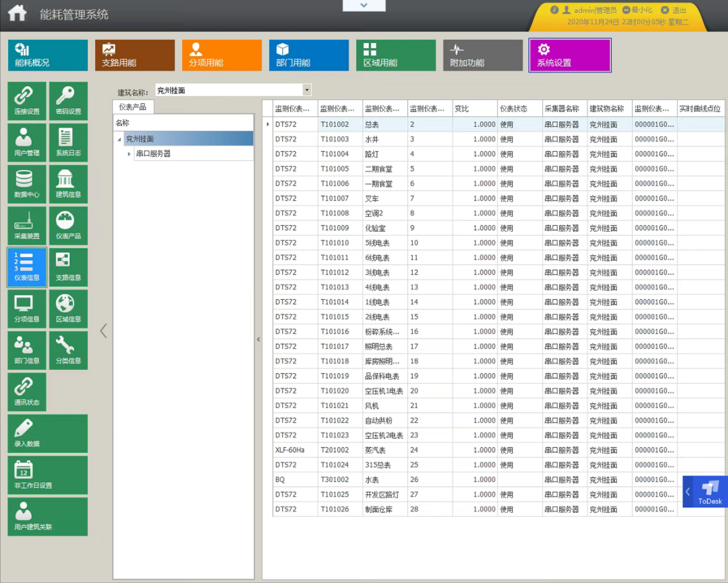Select table row for meter T101010
The height and width of the screenshot is (583, 728).
334,243
